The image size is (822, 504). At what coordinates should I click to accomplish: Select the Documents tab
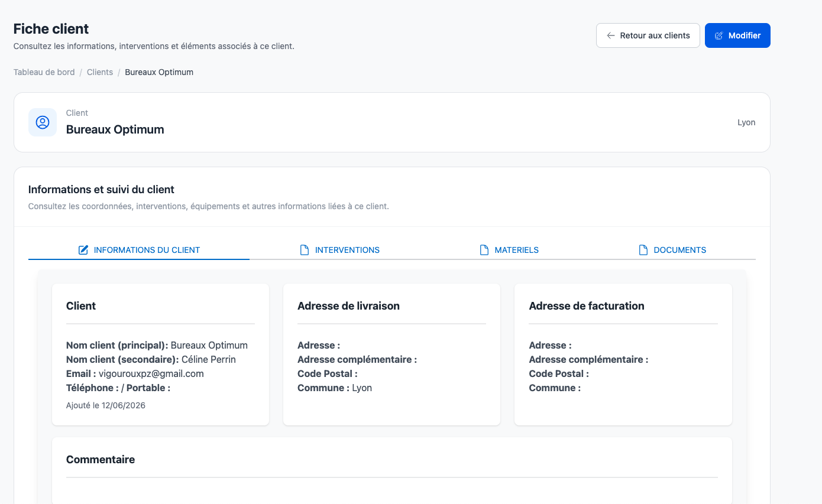673,250
